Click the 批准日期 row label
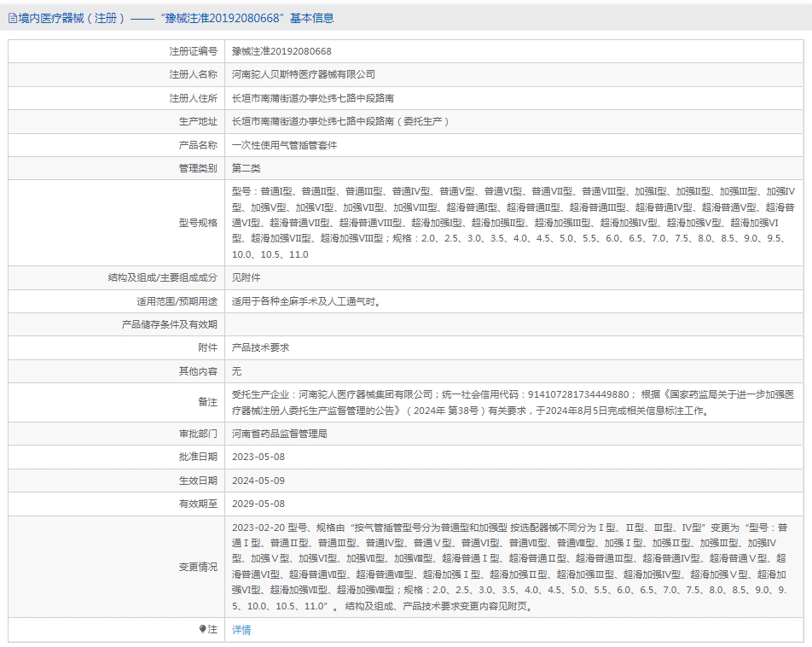812x647 pixels. pos(198,457)
